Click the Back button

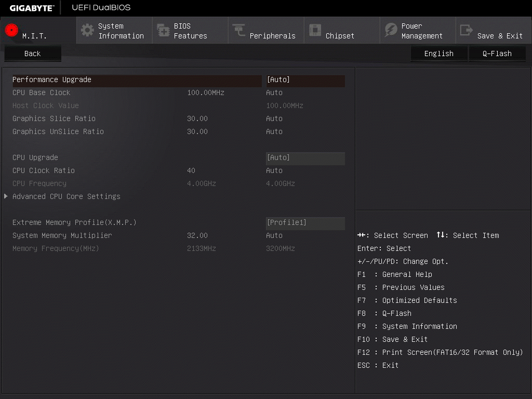33,54
